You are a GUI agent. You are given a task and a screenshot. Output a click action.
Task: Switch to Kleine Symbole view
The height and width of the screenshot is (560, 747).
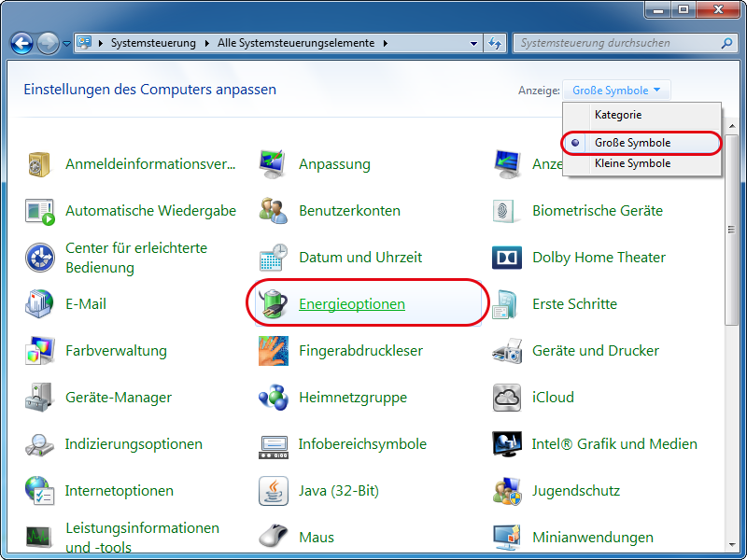(x=633, y=163)
